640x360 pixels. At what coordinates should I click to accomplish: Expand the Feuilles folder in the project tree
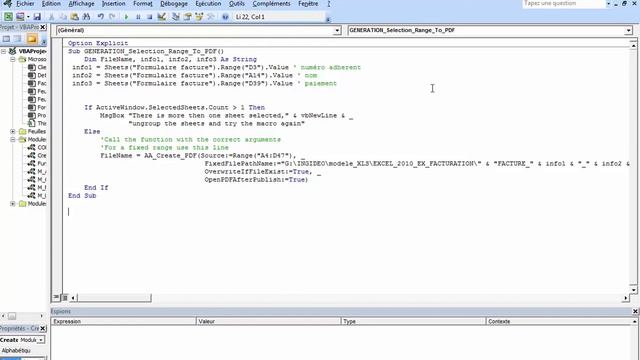coord(13,131)
